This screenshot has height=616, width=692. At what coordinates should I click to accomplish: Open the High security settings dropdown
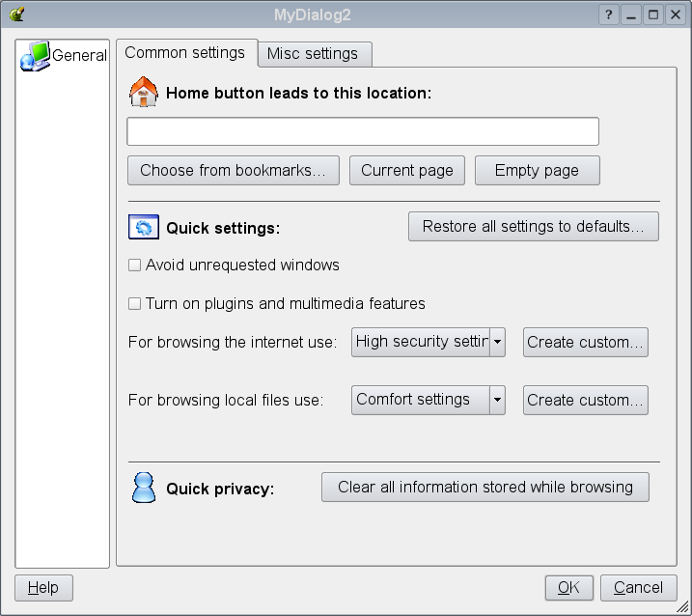click(429, 342)
